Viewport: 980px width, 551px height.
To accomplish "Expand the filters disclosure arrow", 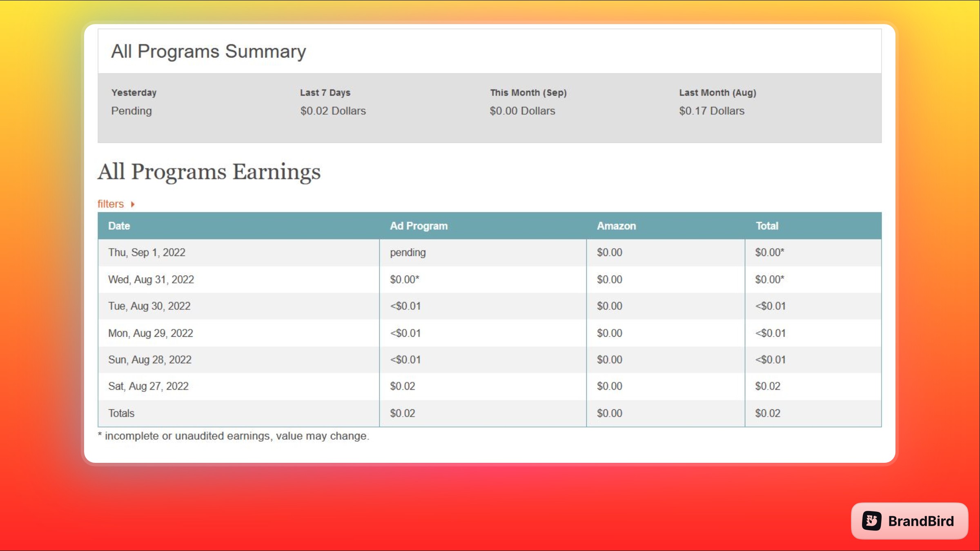I will pyautogui.click(x=133, y=204).
